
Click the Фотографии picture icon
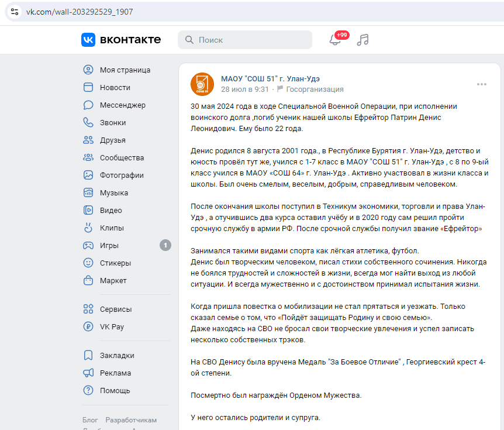pos(88,176)
